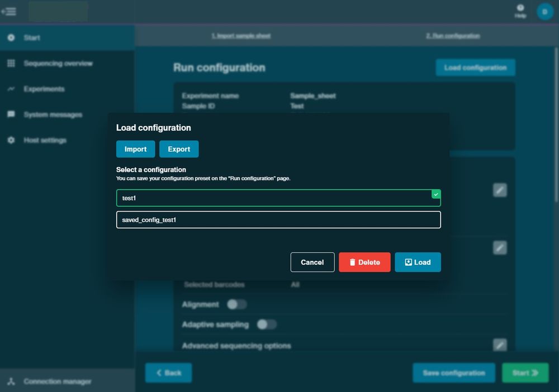Open Experiments in the sidebar
The image size is (559, 392).
tap(68, 89)
